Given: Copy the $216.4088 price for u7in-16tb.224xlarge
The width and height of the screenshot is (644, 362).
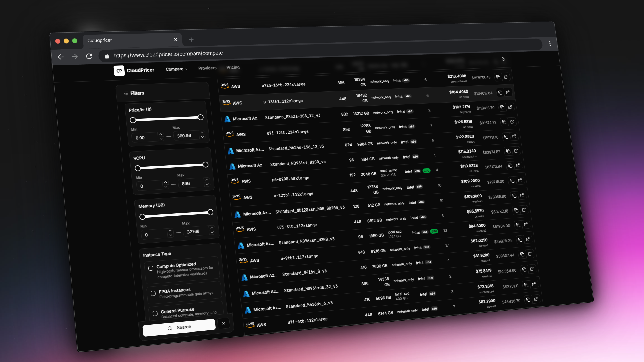Looking at the screenshot, I should tap(499, 77).
